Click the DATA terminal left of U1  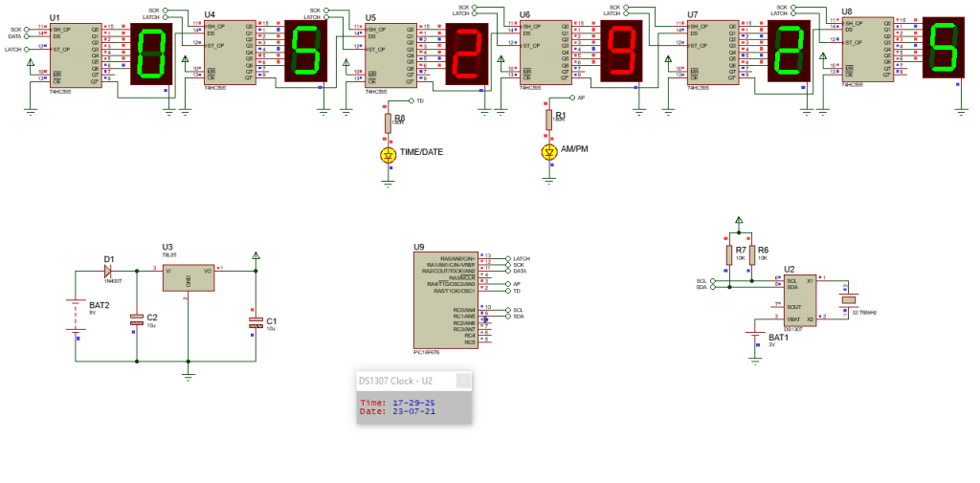[x=26, y=36]
